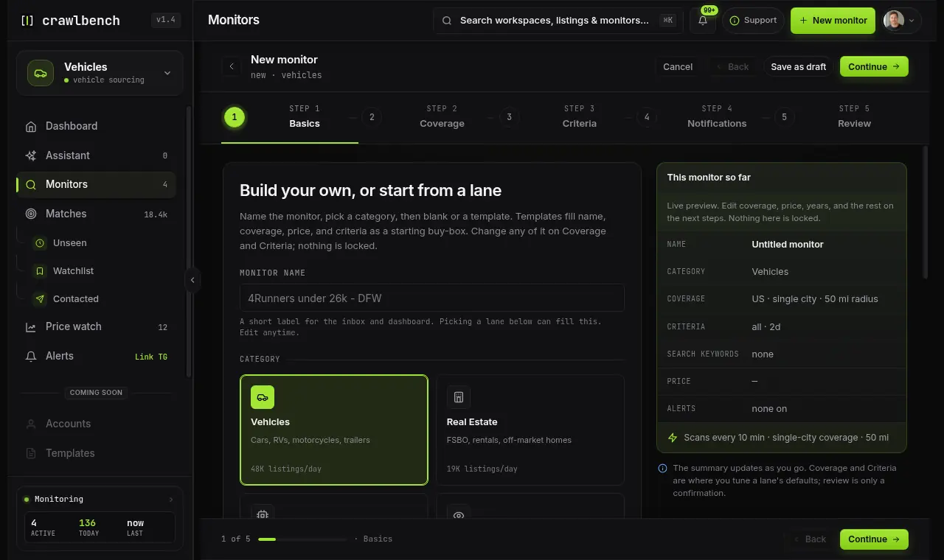Click the Monitors search icon in sidebar
The width and height of the screenshot is (944, 560).
point(31,185)
